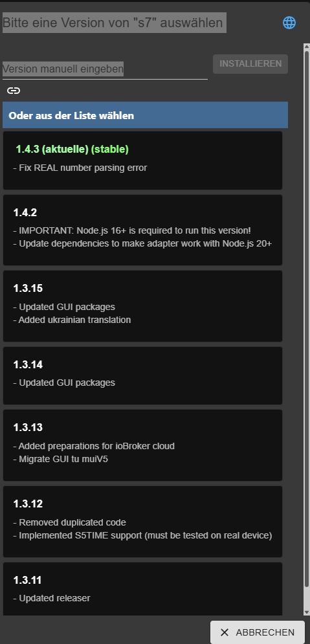
Task: Click scrollbar down arrow
Action: [x=306, y=612]
